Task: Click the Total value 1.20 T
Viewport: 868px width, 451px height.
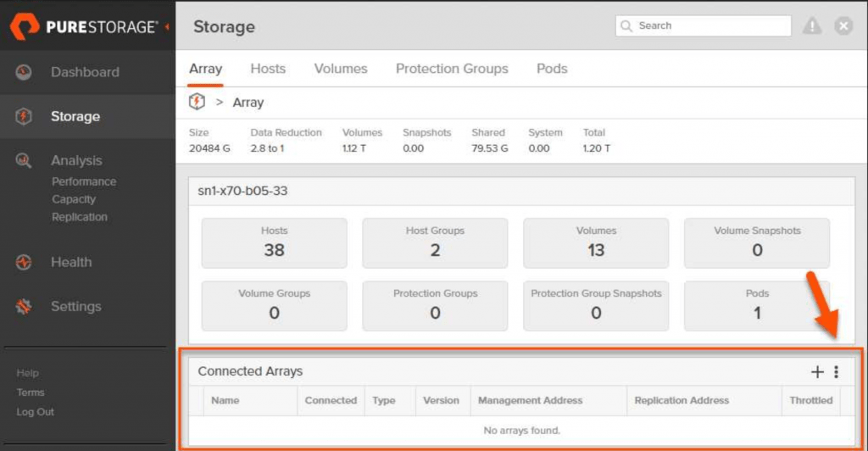Action: point(596,148)
